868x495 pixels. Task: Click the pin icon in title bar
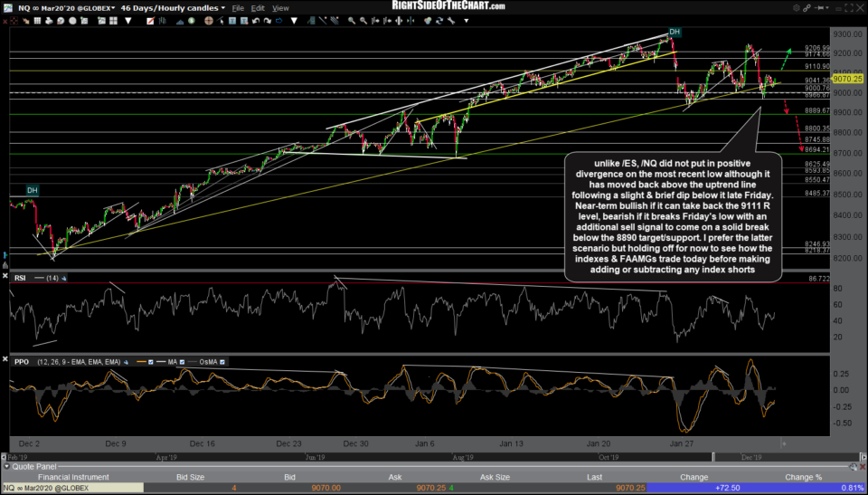click(x=817, y=8)
